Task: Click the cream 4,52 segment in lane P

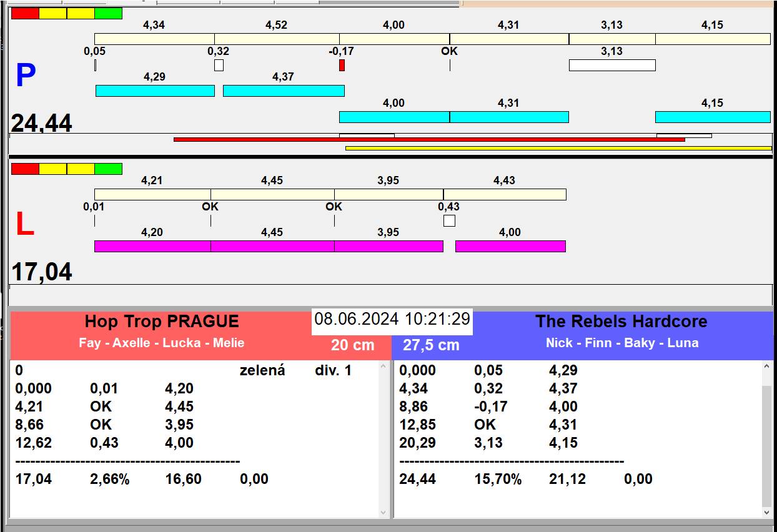Action: [x=277, y=39]
